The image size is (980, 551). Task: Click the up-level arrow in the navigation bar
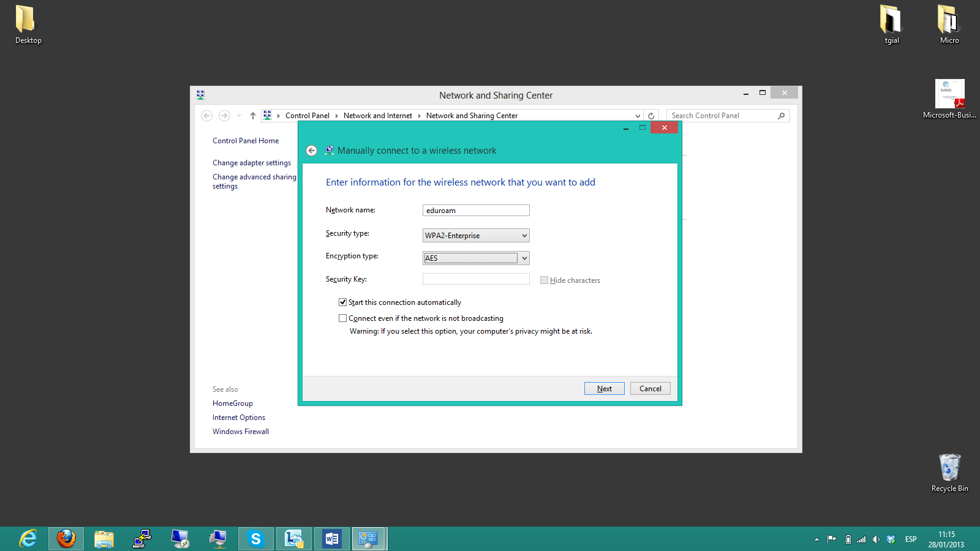tap(252, 116)
